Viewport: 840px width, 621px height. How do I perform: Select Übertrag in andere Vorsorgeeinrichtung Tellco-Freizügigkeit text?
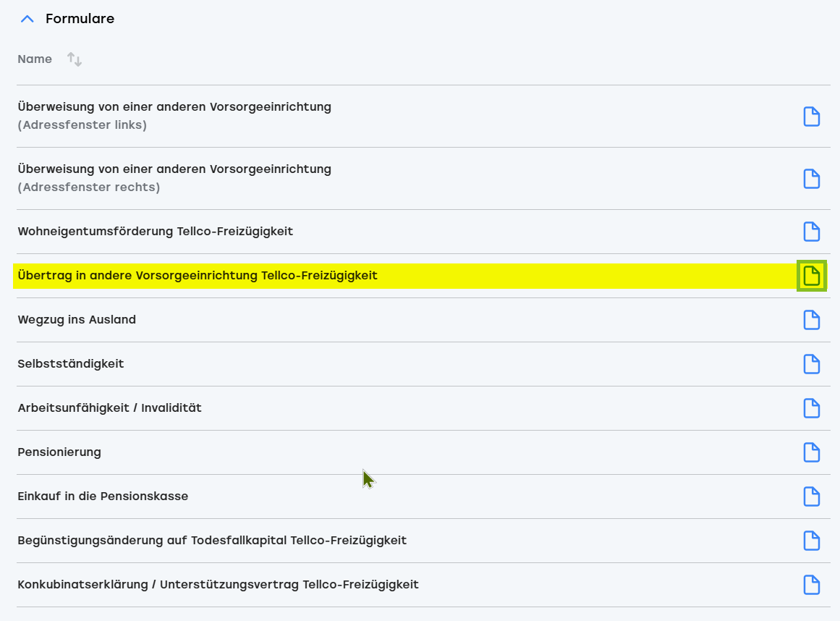point(198,276)
